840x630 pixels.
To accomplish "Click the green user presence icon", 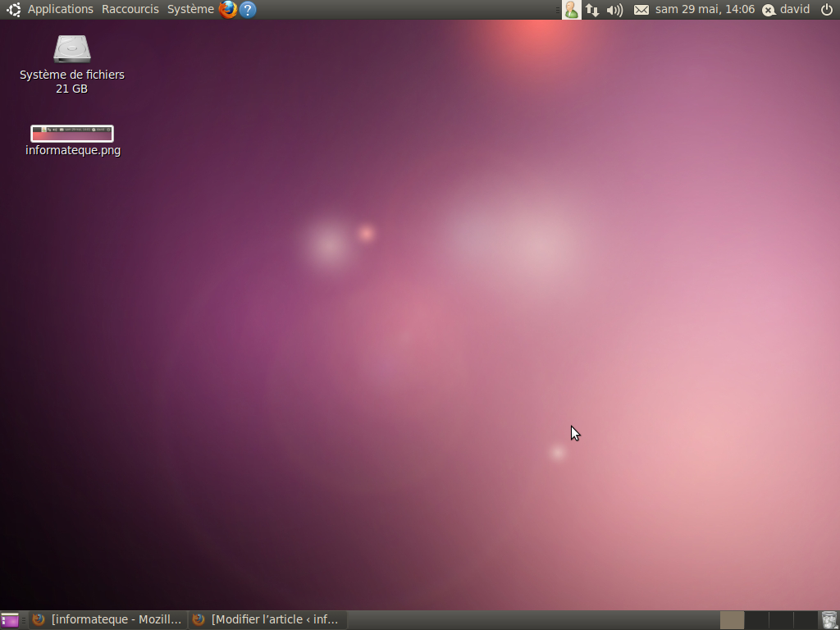I will tap(571, 10).
